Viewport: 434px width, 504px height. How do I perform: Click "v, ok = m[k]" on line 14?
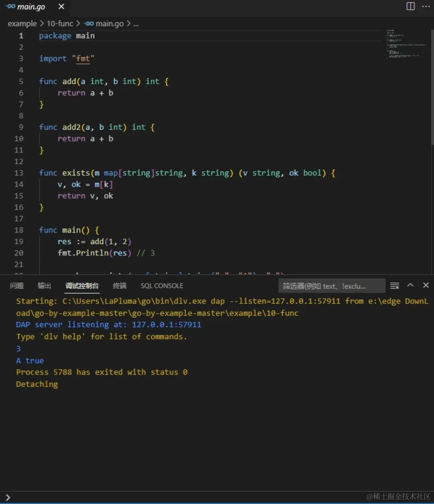pos(85,185)
